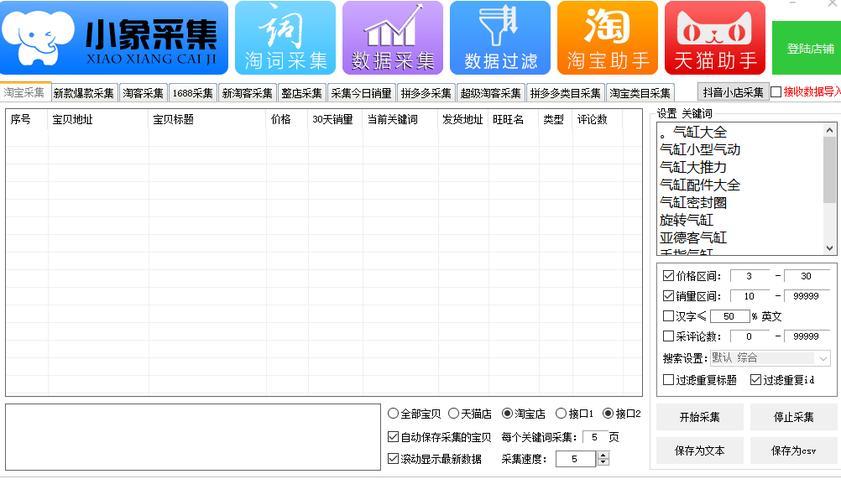Switch to the 超级淘客采集 tab
The height and width of the screenshot is (500, 841).
point(491,93)
